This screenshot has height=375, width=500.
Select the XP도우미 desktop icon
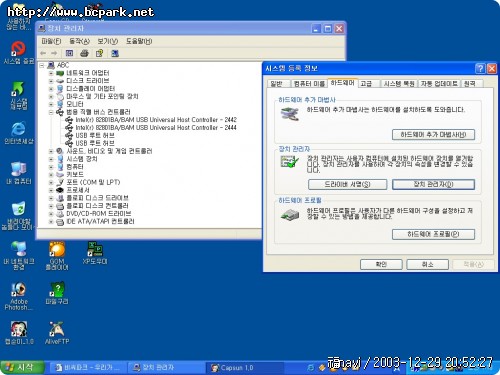coord(95,253)
